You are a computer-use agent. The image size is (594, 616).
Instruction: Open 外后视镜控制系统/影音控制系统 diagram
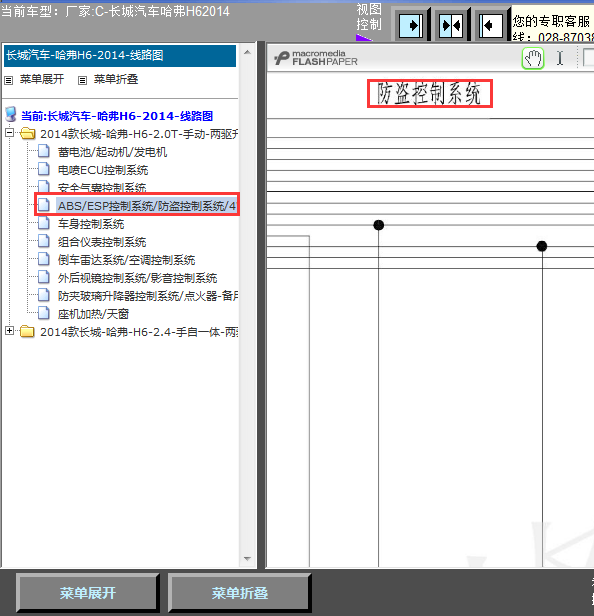pyautogui.click(x=138, y=279)
